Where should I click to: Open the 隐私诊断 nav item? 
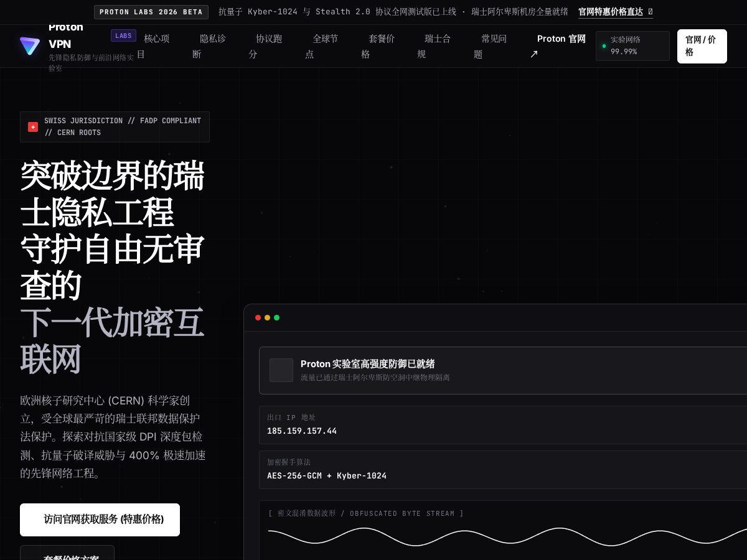tap(209, 46)
